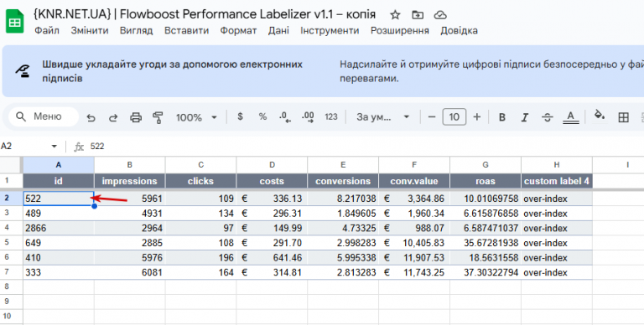
Task: Check the cloud document status icon
Action: click(440, 15)
